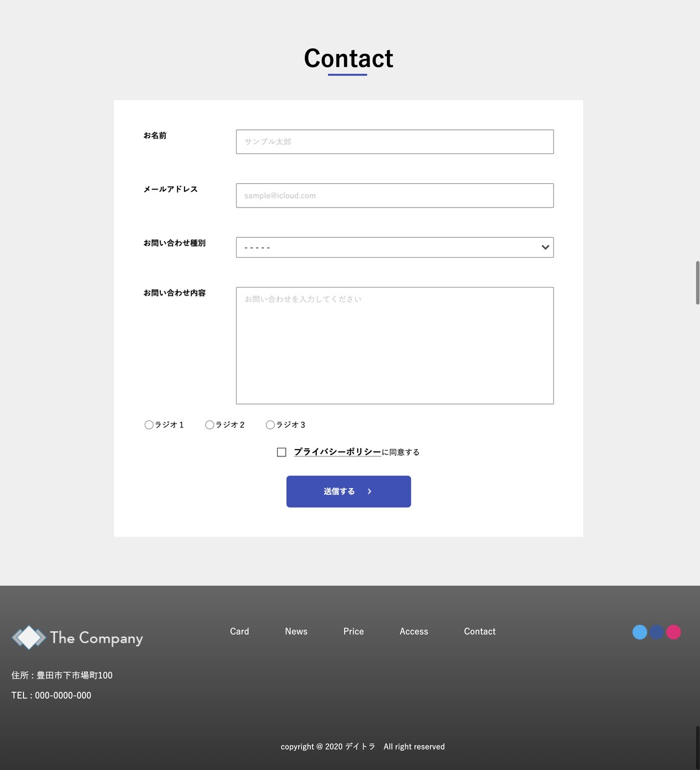Screen dimensions: 700x770
Task: Submit the form with 送信する
Action: [x=348, y=491]
